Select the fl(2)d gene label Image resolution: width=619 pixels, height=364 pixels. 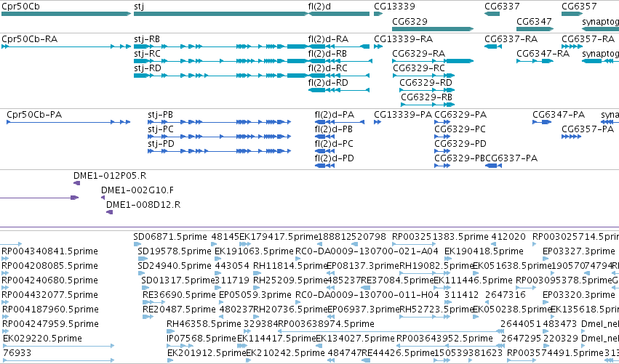click(x=319, y=7)
